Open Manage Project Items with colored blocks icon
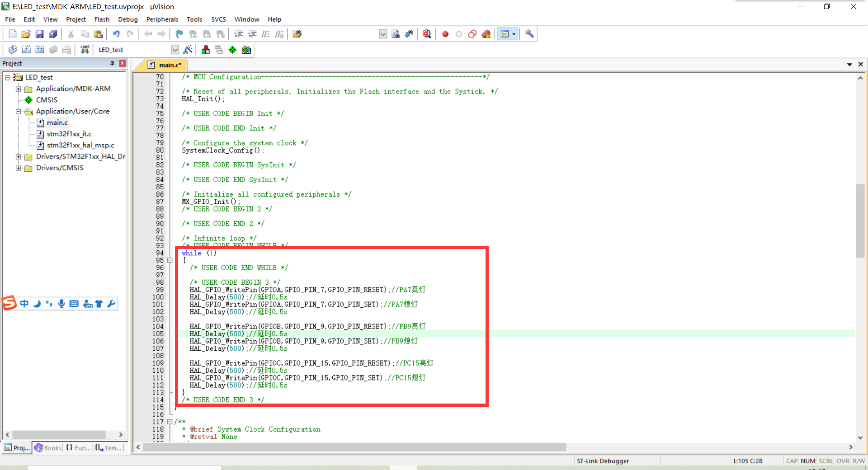Screen dimensions: 868x470 [206, 50]
